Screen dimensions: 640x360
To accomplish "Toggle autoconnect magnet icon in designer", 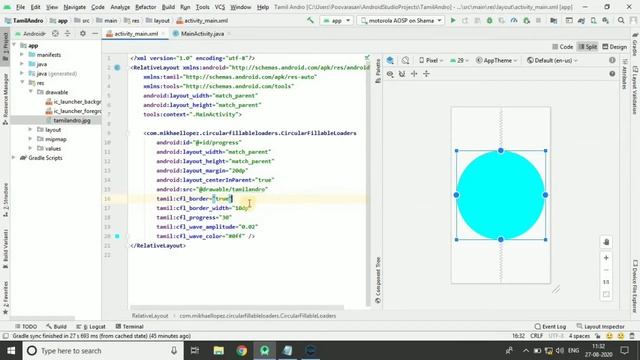I will [402, 74].
